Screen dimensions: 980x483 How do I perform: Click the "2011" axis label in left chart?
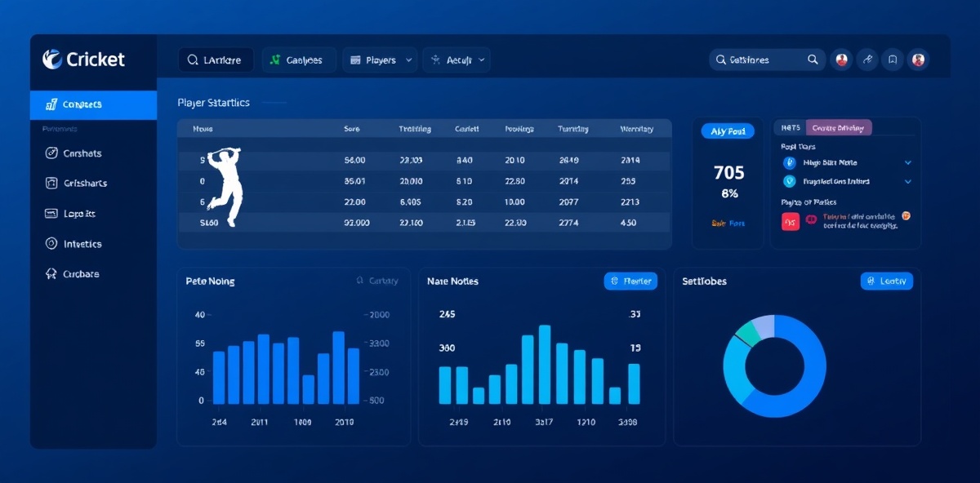tap(260, 423)
